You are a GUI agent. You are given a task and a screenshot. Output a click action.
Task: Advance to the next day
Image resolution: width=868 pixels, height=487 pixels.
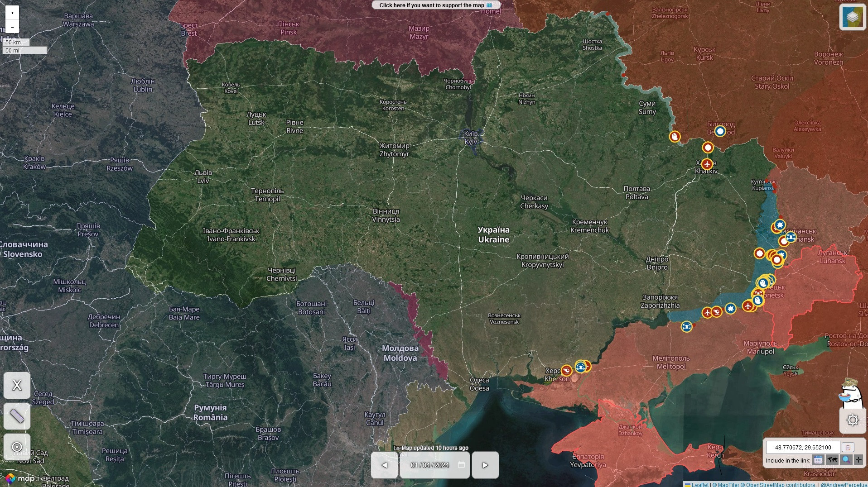[485, 465]
